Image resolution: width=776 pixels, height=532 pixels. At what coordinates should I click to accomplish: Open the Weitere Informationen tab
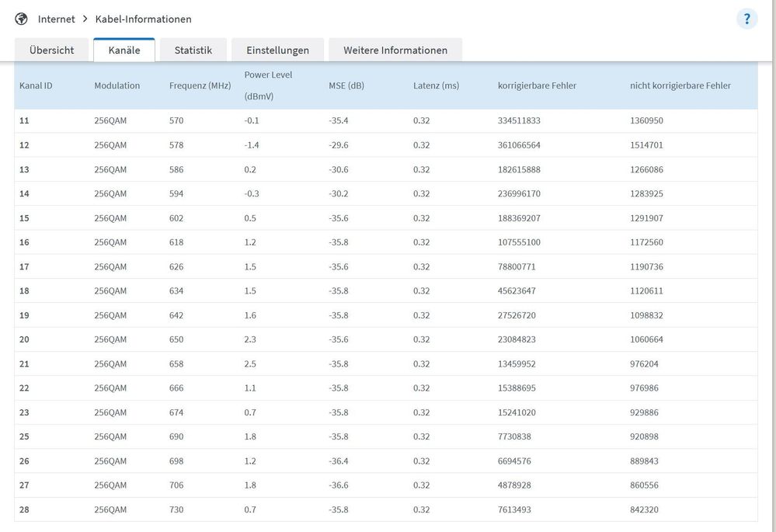pyautogui.click(x=395, y=50)
